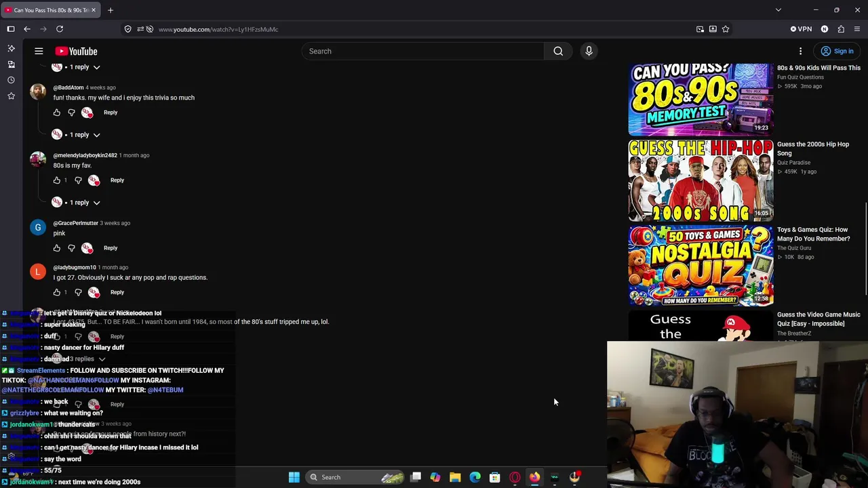Open the @ladybugmom10 username link
868x488 pixels.
[x=75, y=267]
